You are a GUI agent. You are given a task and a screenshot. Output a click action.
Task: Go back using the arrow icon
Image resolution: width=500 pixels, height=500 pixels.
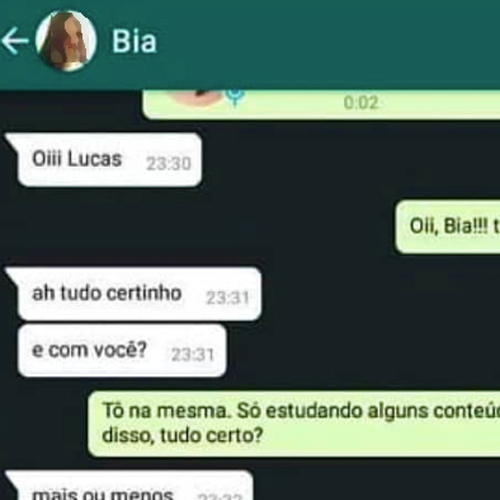click(15, 41)
